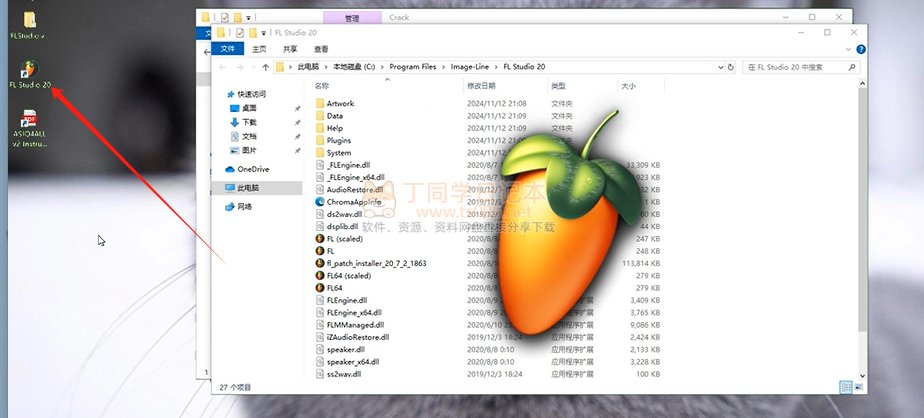Click the New Folder icon in FL Studio 20 title bar
The width and height of the screenshot is (924, 418).
(x=253, y=33)
